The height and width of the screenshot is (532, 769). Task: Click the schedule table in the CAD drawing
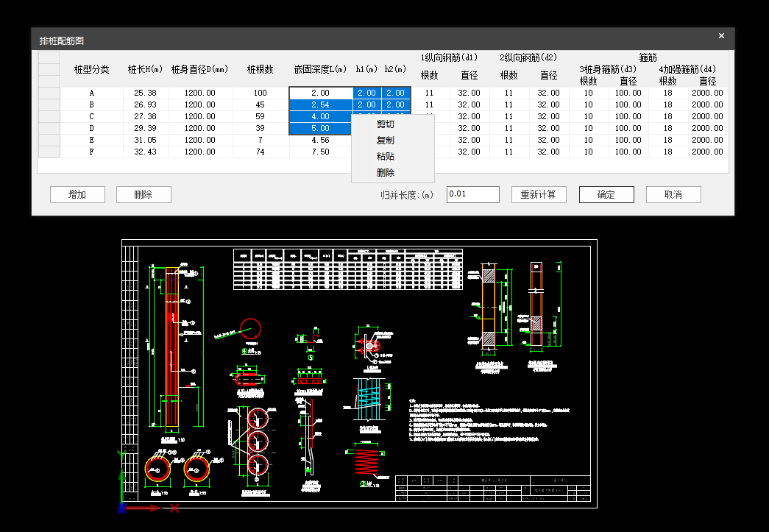348,269
